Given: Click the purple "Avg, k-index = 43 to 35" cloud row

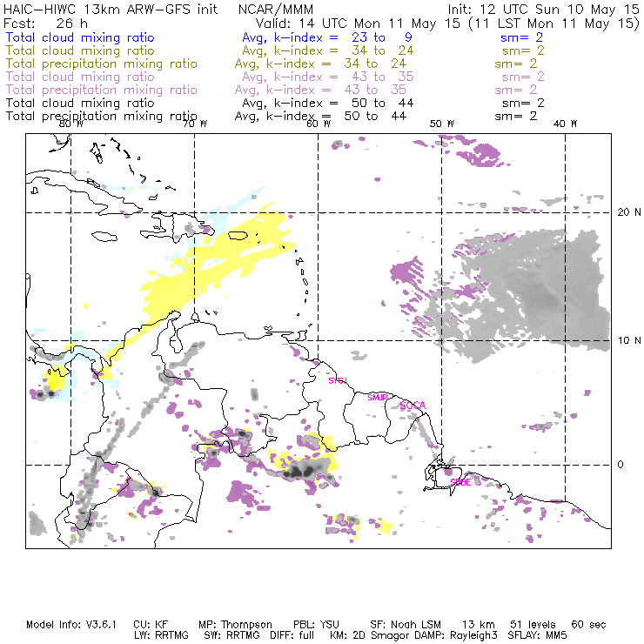Looking at the screenshot, I should (x=328, y=77).
